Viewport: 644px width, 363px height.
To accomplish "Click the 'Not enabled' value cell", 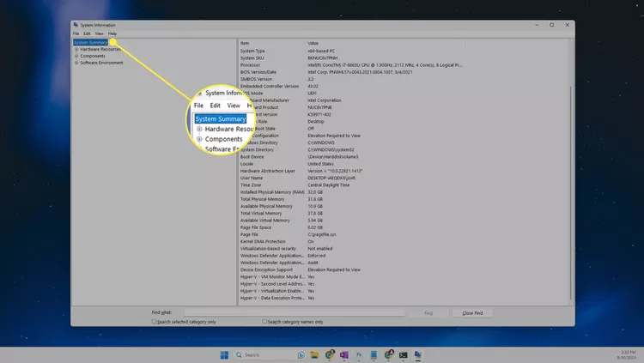I will (x=320, y=248).
